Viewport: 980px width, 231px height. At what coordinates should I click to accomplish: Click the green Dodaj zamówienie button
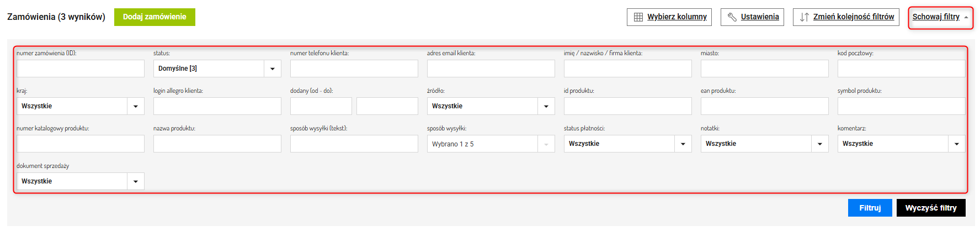155,17
